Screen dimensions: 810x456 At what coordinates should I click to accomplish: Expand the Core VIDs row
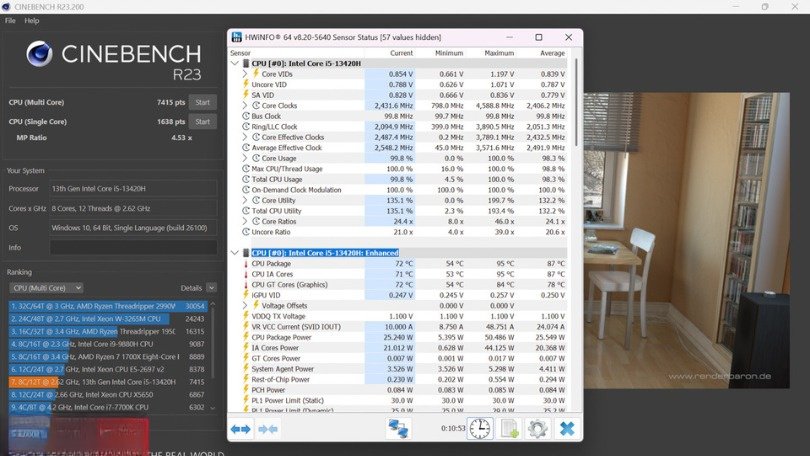click(x=245, y=74)
